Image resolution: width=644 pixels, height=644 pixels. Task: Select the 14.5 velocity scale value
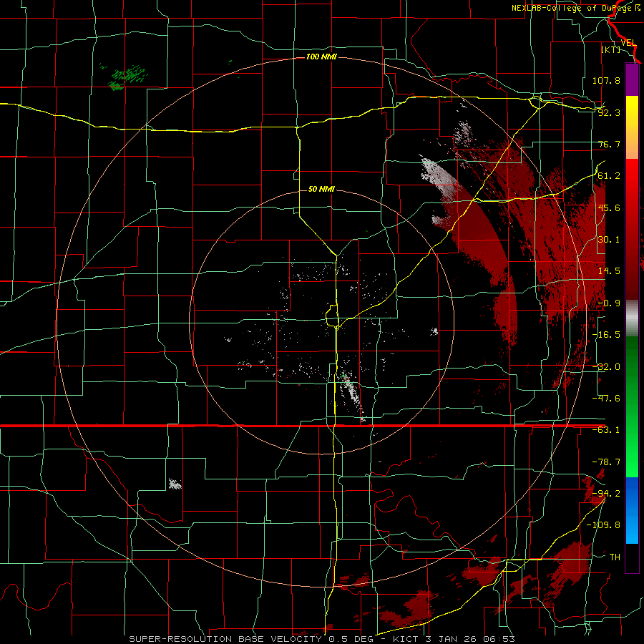[609, 271]
